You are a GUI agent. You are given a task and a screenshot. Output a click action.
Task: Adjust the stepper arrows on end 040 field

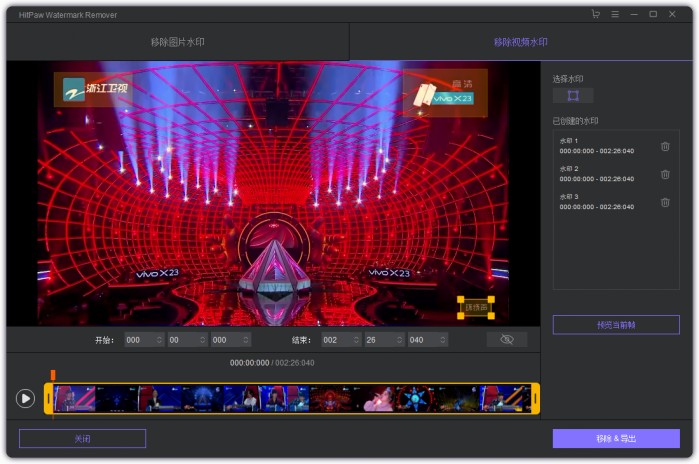443,340
